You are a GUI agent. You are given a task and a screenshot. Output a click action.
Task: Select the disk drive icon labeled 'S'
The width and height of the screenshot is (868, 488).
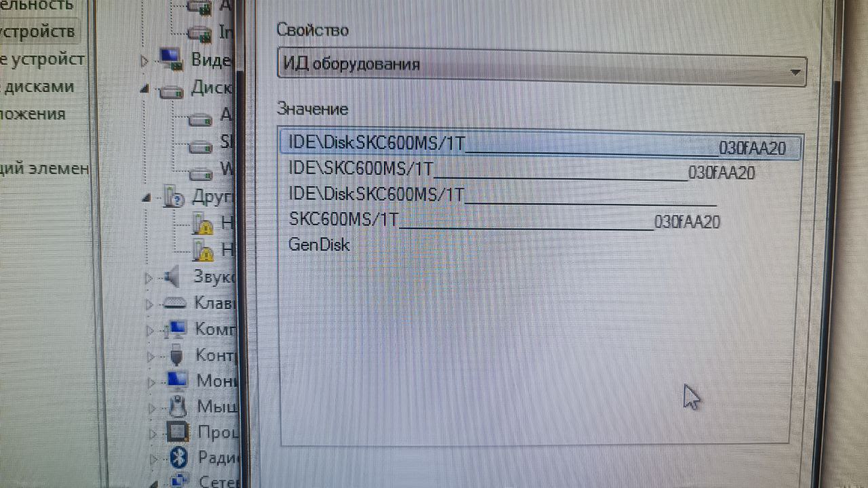(x=201, y=145)
